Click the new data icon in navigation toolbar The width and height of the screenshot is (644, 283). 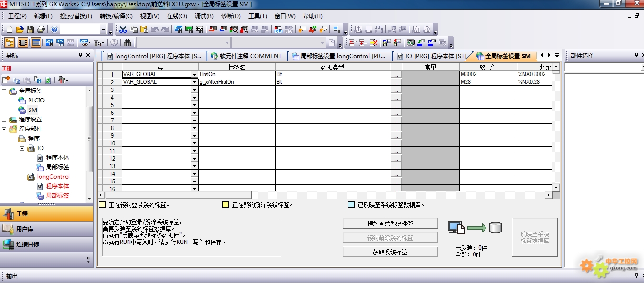click(6, 80)
